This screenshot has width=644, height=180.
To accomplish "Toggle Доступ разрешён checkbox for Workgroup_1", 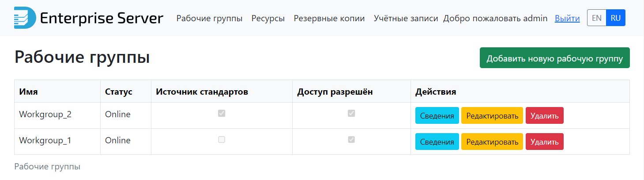I will click(351, 140).
